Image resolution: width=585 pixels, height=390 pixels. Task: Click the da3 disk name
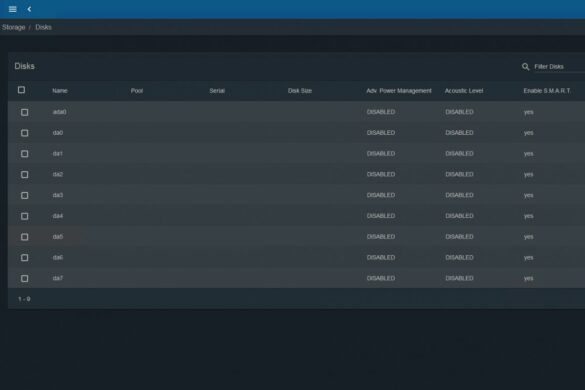[x=58, y=195]
